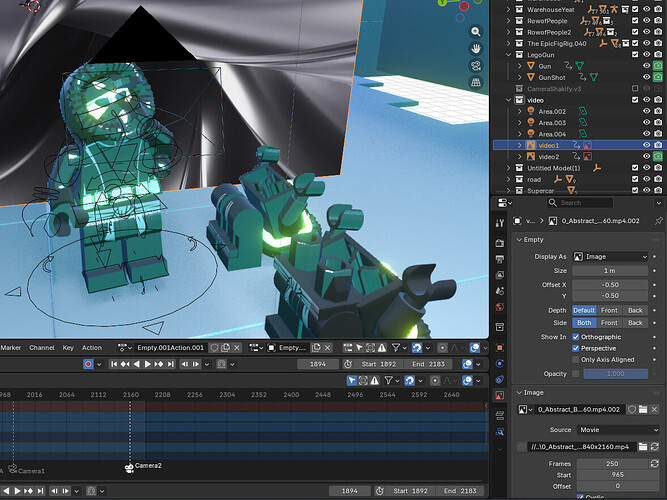The image size is (667, 500).
Task: Set Depth to Back
Action: 635,310
